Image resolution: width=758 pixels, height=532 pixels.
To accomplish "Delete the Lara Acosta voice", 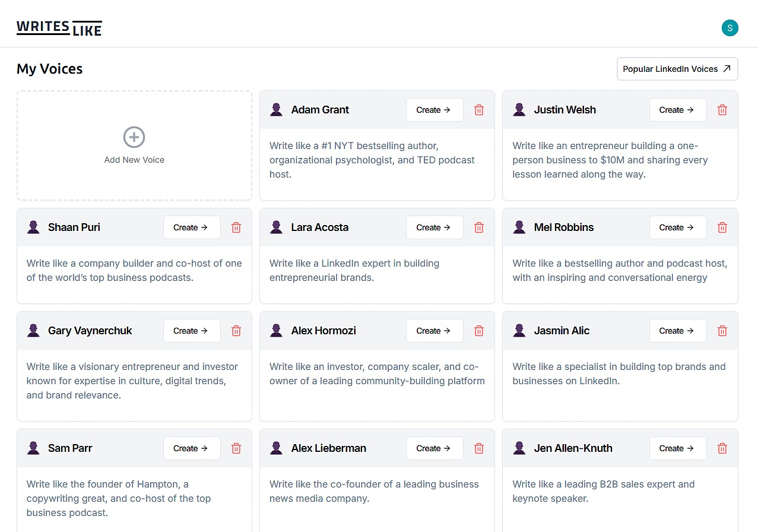I will (479, 227).
